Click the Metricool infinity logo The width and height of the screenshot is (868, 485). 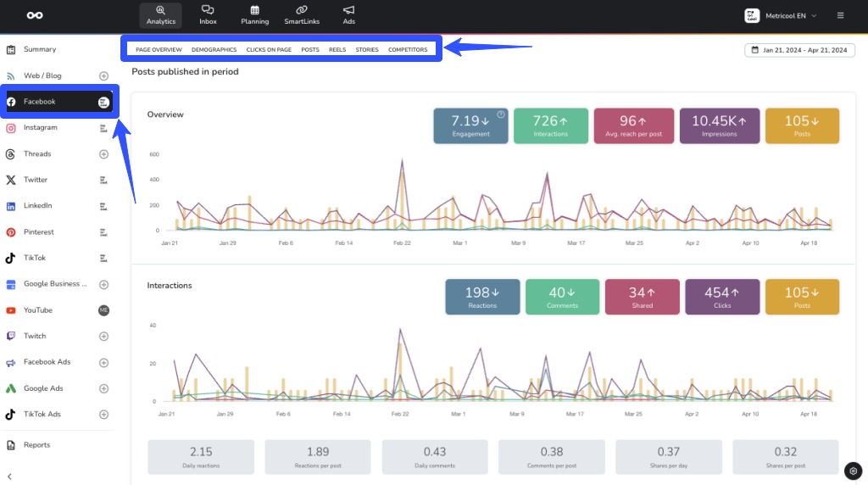[34, 15]
